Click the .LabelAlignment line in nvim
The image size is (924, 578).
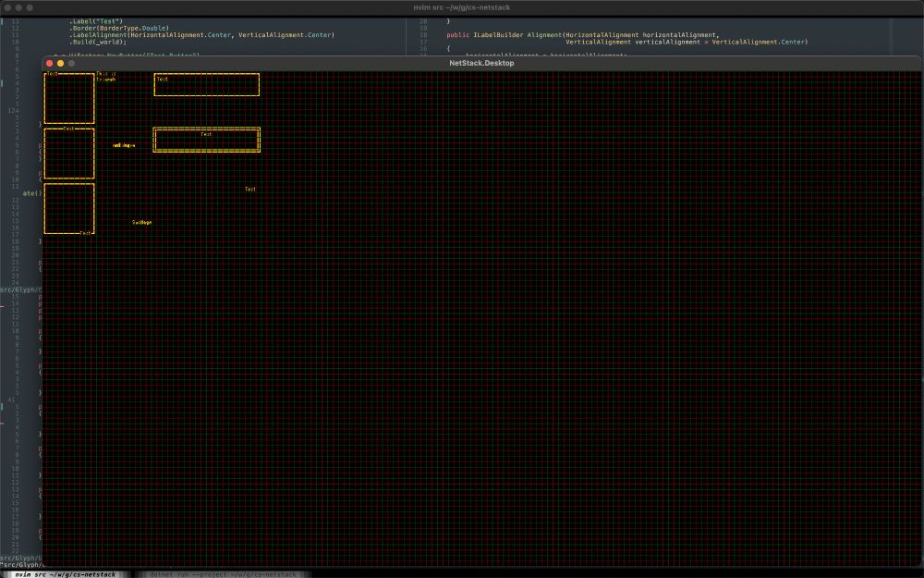click(201, 35)
